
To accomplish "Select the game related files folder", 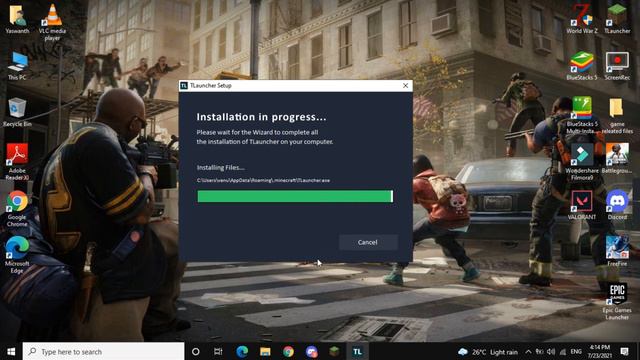I will [617, 116].
